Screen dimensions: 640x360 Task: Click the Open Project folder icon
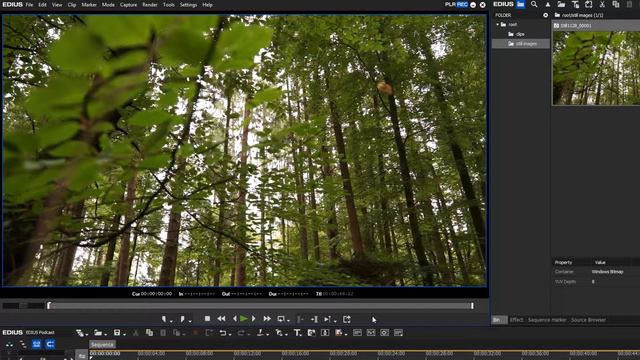pos(98,333)
